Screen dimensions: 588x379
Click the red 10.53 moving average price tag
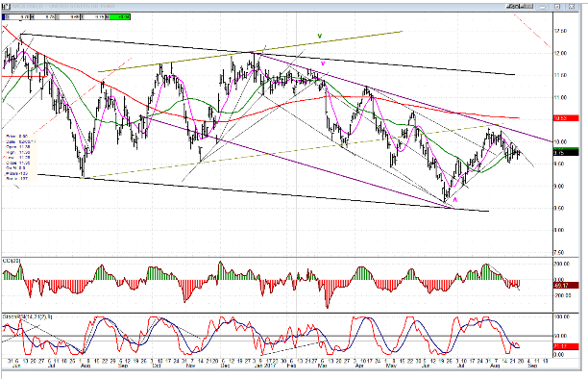[x=566, y=118]
